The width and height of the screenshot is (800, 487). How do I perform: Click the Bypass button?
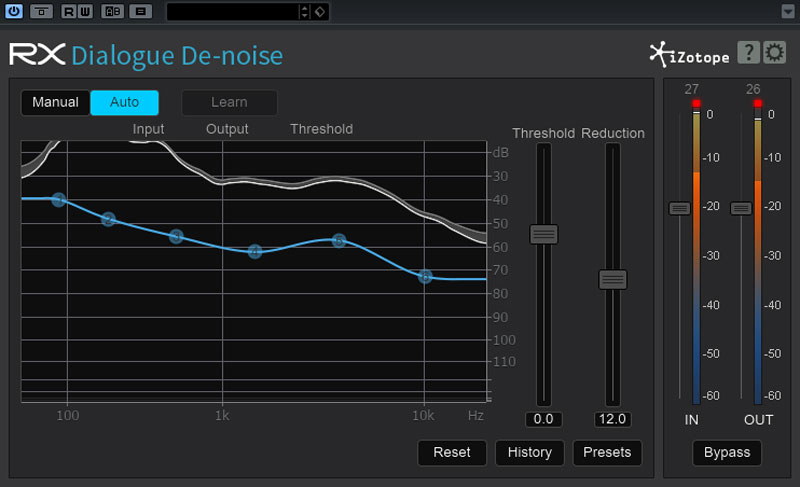pyautogui.click(x=727, y=453)
